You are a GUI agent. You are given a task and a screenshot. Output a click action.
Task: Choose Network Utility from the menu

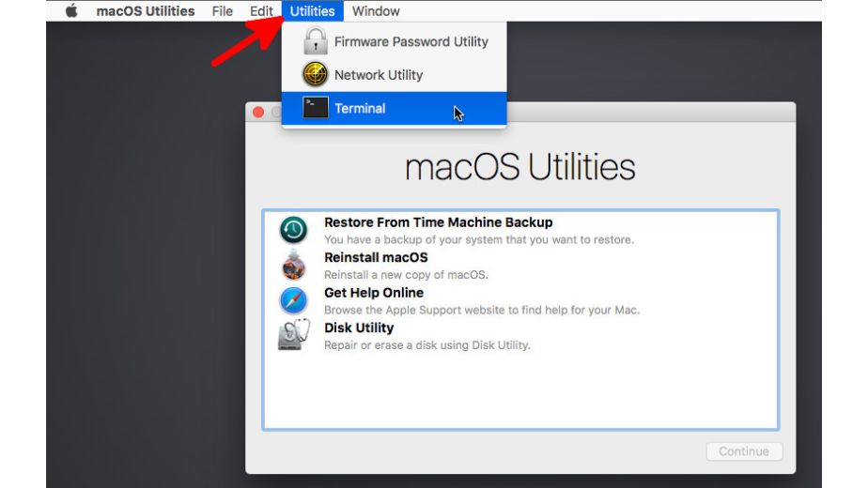pos(395,75)
